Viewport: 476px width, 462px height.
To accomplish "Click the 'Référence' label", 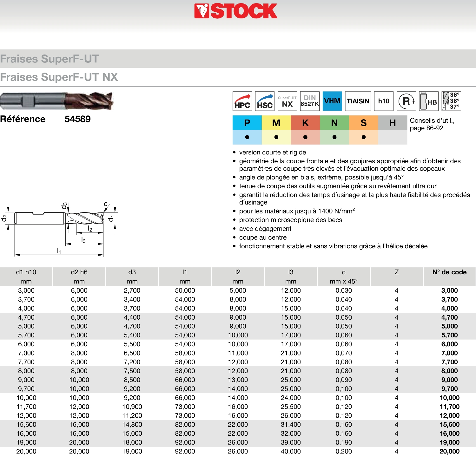I will tap(23, 119).
